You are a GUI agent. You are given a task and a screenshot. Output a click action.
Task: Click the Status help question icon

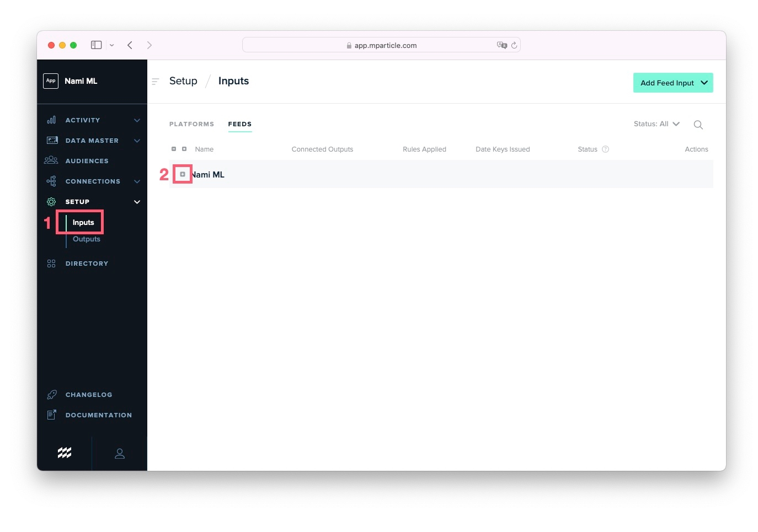pos(605,149)
